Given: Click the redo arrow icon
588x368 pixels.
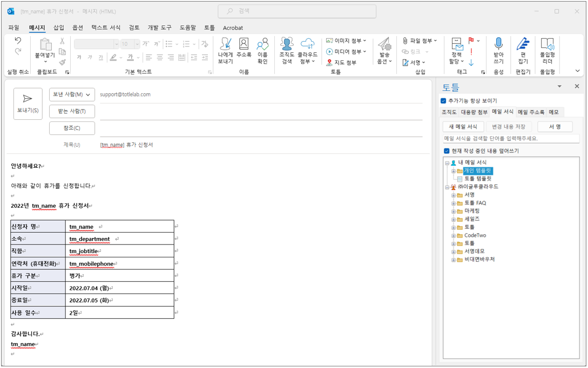Looking at the screenshot, I should point(18,51).
